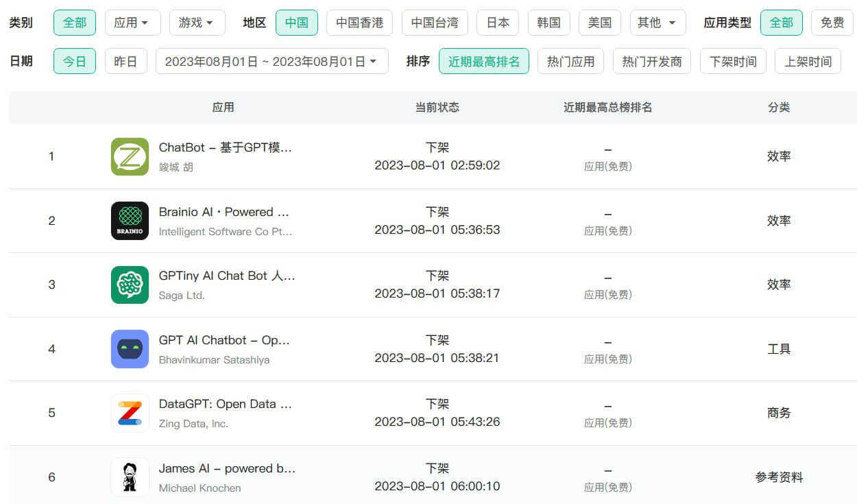Expand the 应用 category dropdown

click(x=132, y=23)
